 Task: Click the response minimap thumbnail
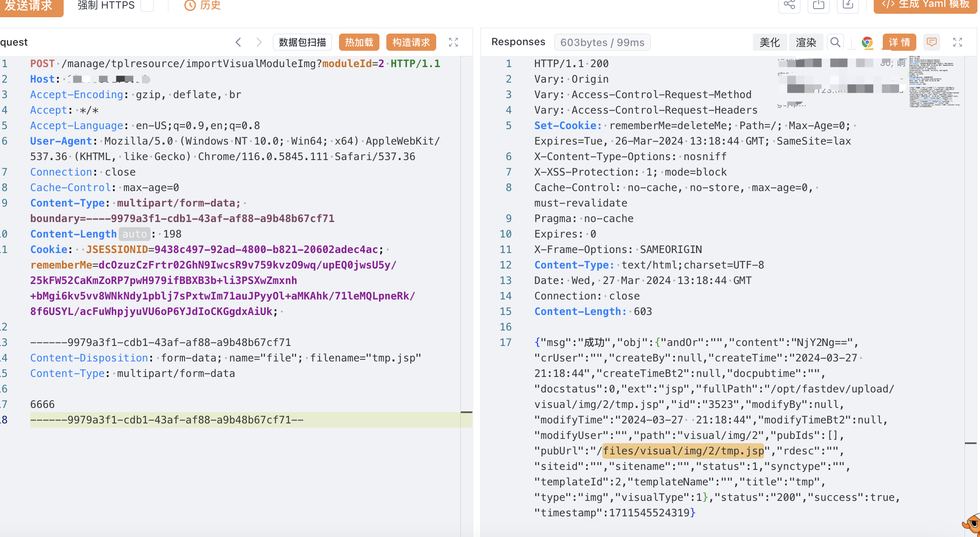(x=934, y=82)
